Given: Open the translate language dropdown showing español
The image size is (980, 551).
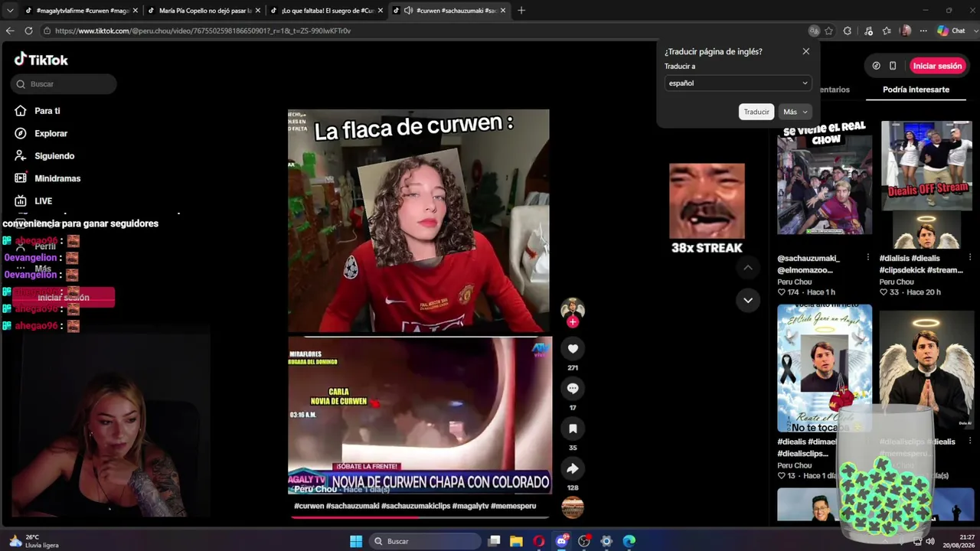Looking at the screenshot, I should pos(738,83).
